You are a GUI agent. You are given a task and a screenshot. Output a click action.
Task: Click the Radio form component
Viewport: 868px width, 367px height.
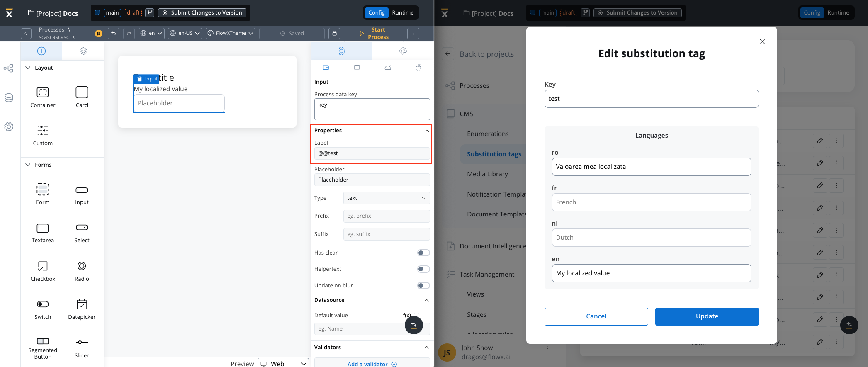point(82,271)
